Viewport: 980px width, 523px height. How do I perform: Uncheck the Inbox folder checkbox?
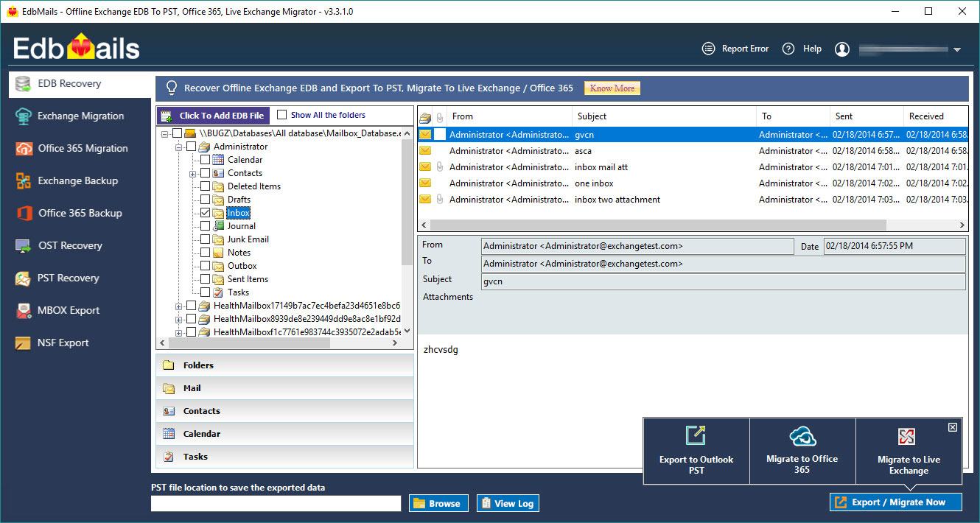pos(206,213)
